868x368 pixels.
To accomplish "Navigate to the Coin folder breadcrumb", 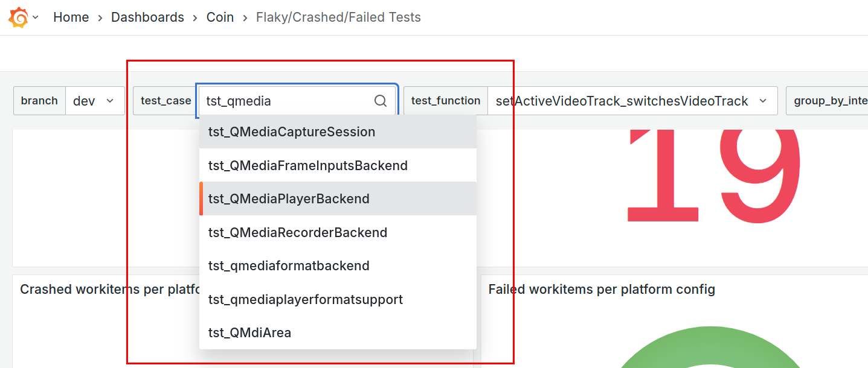I will point(220,17).
